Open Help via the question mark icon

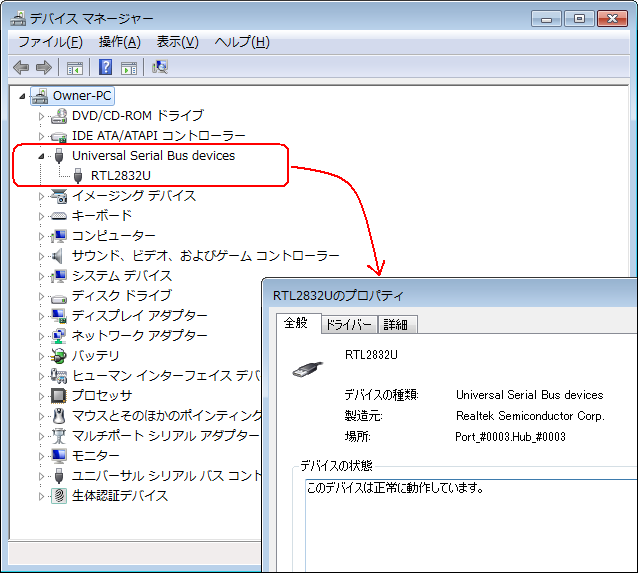tap(105, 67)
